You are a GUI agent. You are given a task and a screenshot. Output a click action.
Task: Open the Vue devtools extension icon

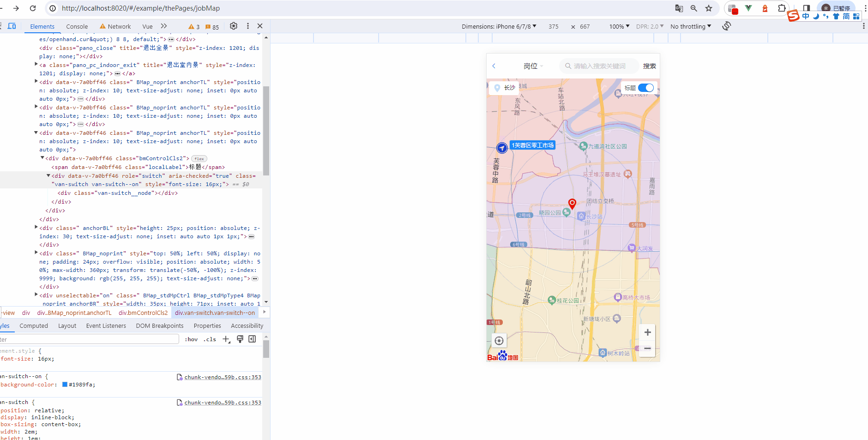[x=748, y=8]
